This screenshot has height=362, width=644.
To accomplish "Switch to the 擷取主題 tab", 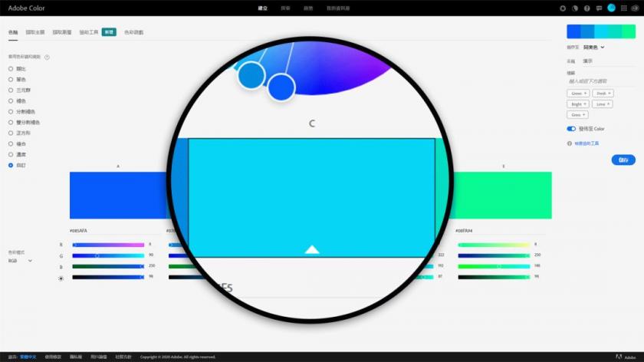I will pyautogui.click(x=34, y=32).
